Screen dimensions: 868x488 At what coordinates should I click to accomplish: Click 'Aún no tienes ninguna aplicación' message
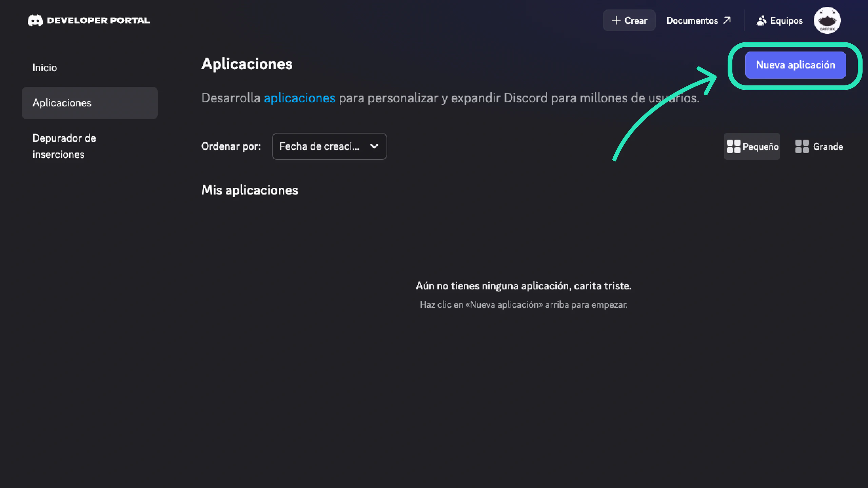524,286
